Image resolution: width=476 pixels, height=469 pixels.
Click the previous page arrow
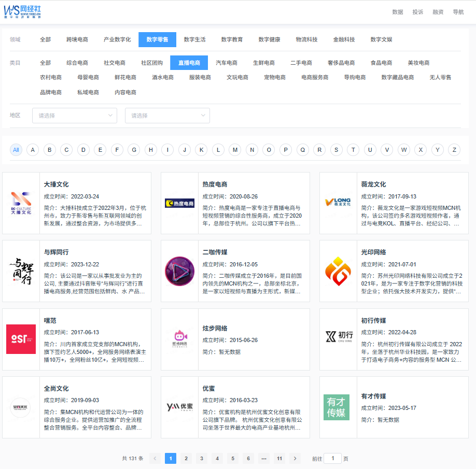click(x=155, y=459)
